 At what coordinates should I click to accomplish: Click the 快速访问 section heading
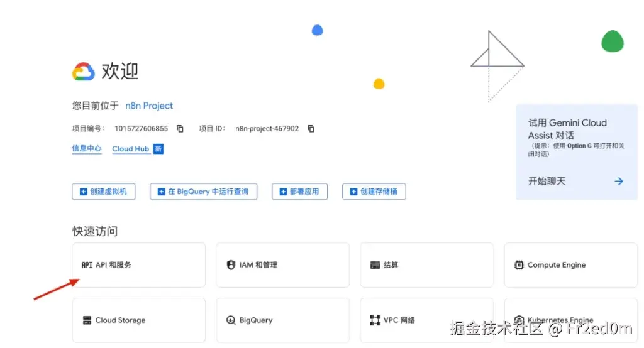click(95, 231)
